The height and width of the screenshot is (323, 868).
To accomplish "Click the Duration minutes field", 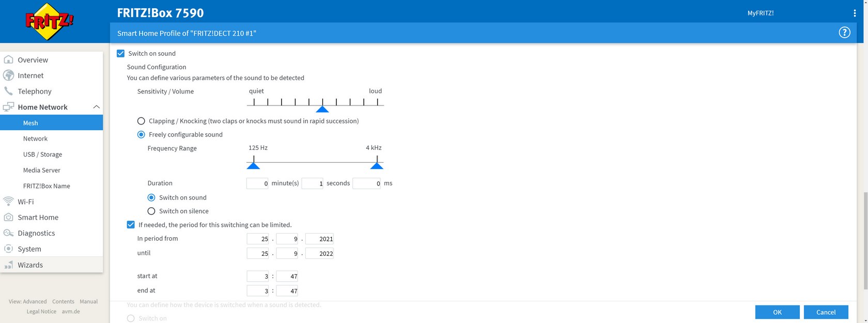I will tap(257, 183).
